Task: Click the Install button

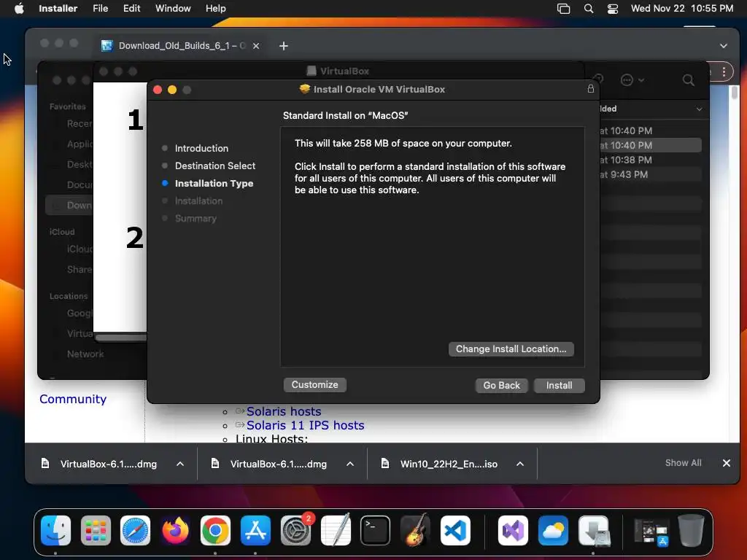Action: pyautogui.click(x=559, y=385)
